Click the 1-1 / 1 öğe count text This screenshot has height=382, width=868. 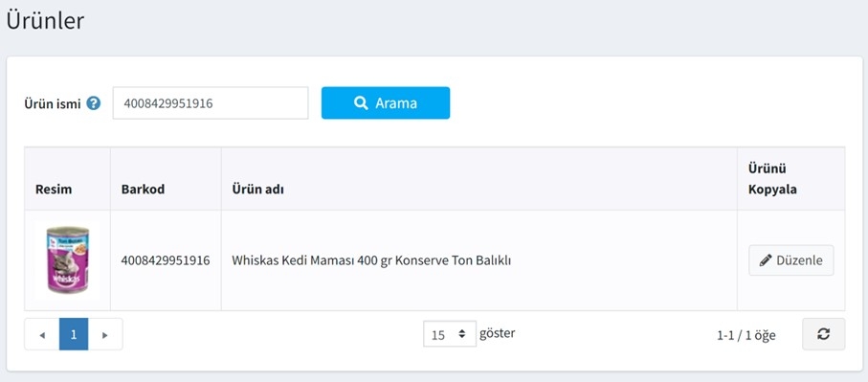pos(746,335)
